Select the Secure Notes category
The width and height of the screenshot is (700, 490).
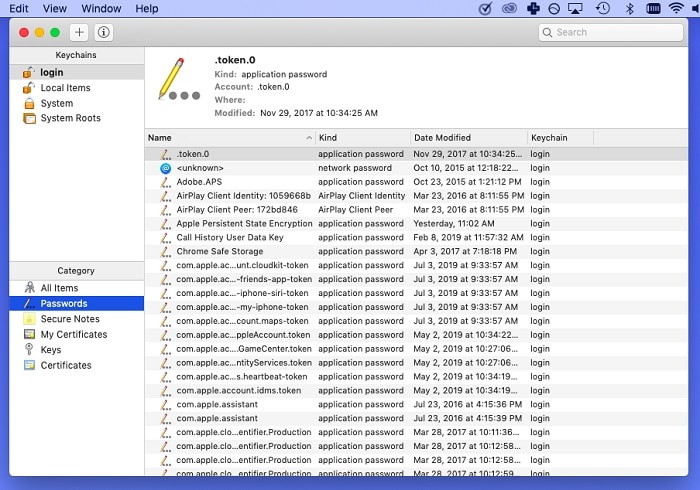point(77,319)
